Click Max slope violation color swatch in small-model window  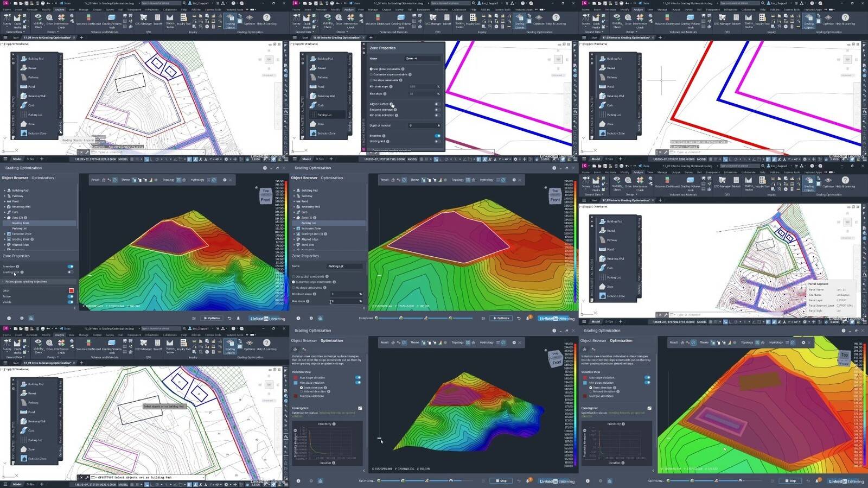[295, 377]
